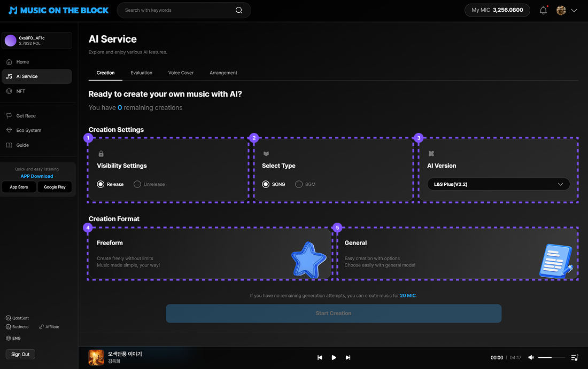Screen dimensions: 588x369
Task: Select the Unrelease visibility option
Action: [x=137, y=184]
